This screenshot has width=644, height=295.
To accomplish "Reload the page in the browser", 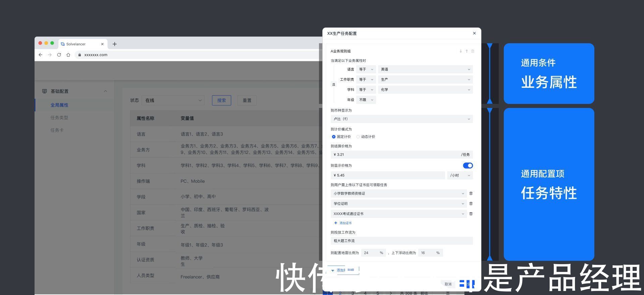I will [59, 55].
